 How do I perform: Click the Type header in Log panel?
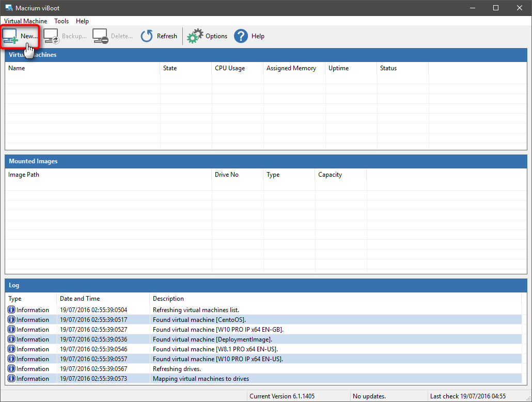coord(31,299)
